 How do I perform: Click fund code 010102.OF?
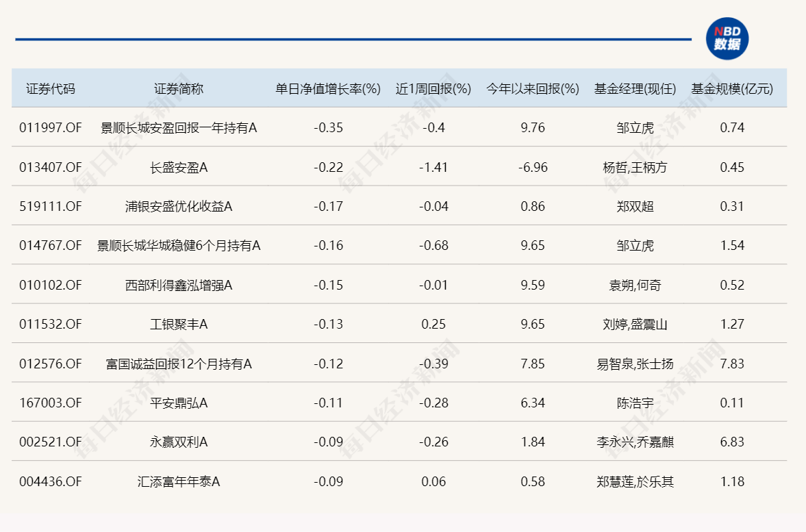click(x=51, y=285)
